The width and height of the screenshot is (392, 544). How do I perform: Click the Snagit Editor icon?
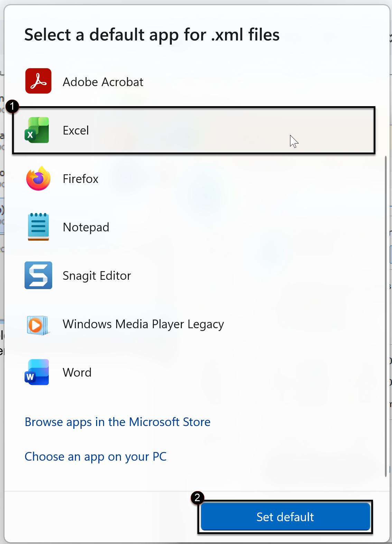(38, 275)
